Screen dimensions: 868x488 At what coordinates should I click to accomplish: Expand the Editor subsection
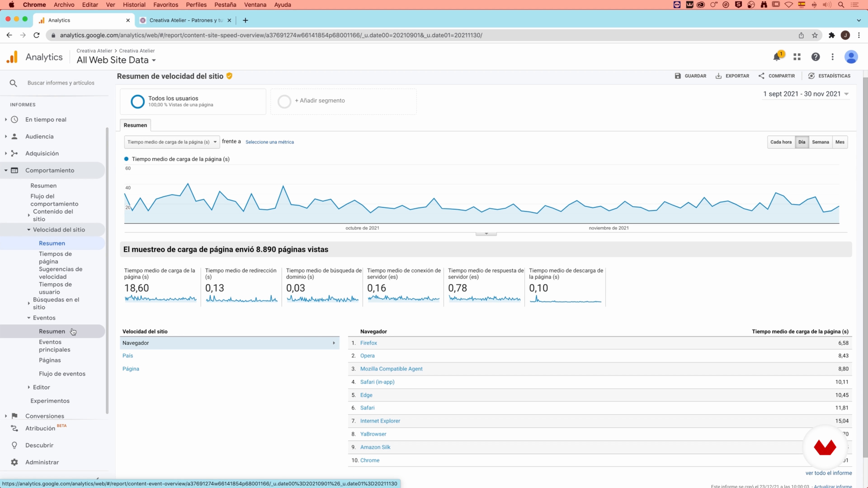tap(29, 387)
